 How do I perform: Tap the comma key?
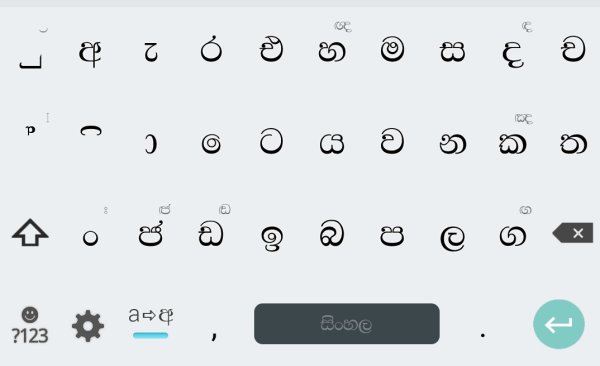coord(214,334)
